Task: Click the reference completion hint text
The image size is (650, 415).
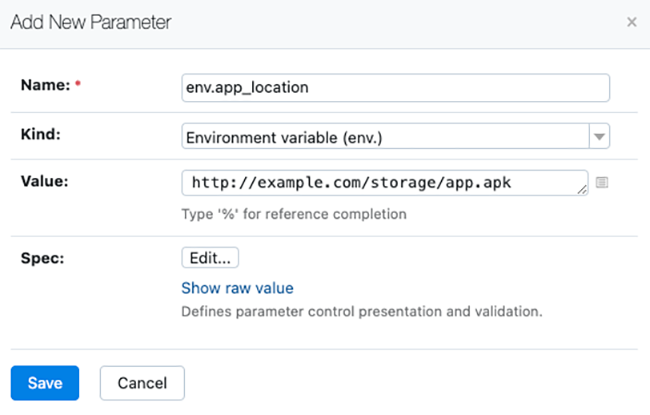Action: click(x=294, y=214)
